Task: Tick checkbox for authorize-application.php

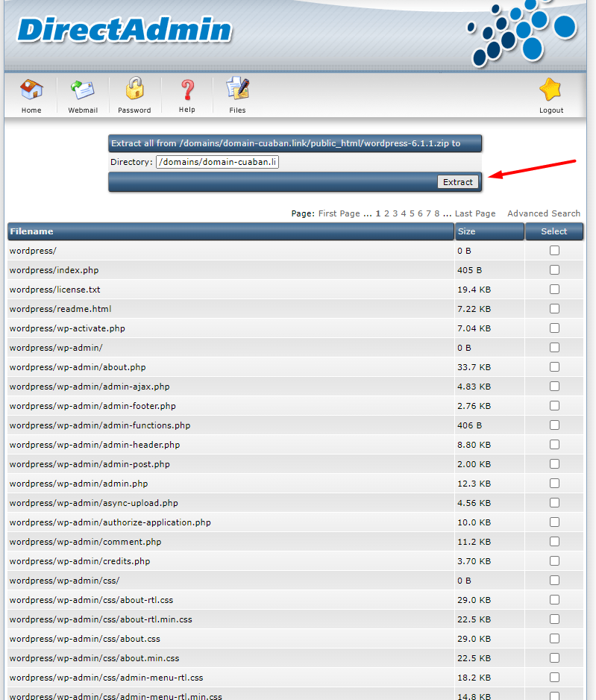Action: click(554, 522)
